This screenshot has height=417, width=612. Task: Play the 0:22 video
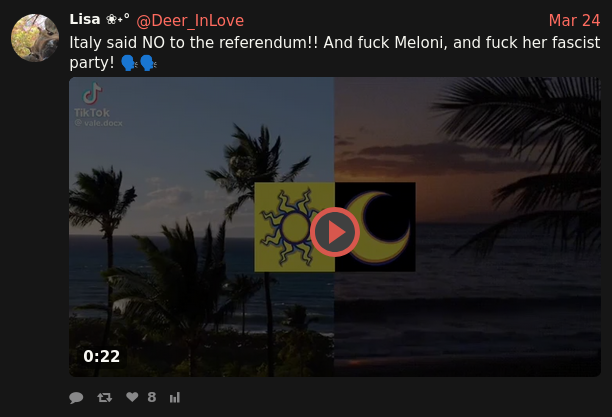point(334,232)
